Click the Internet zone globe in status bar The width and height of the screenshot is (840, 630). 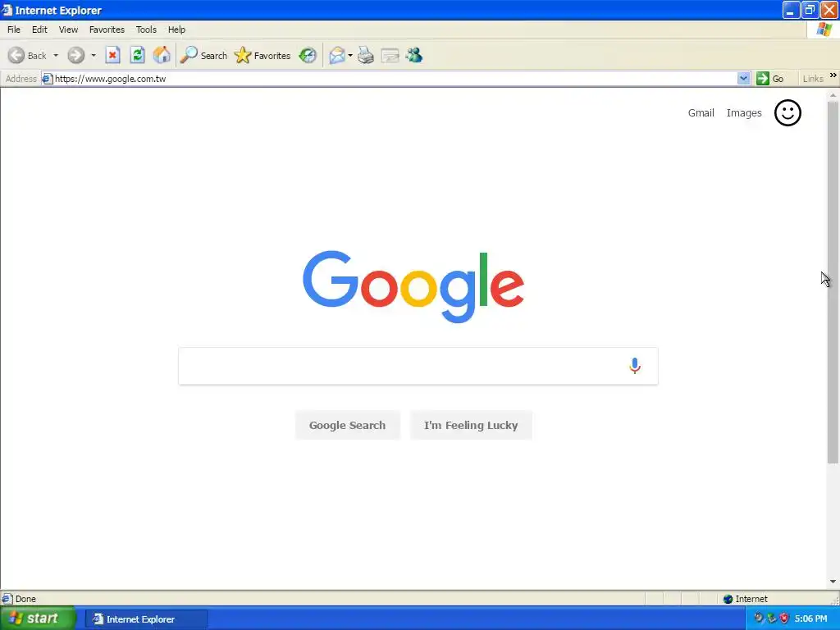click(728, 599)
